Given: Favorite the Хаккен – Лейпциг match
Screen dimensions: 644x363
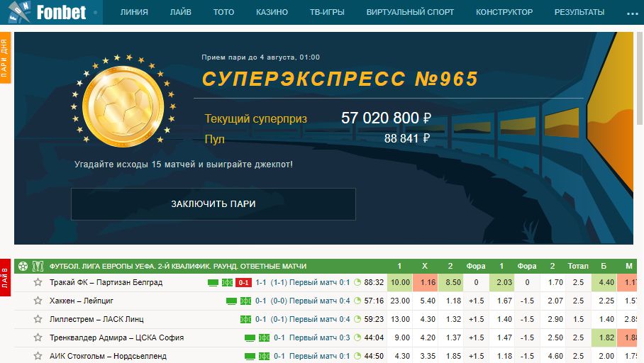Looking at the screenshot, I should coord(38,301).
